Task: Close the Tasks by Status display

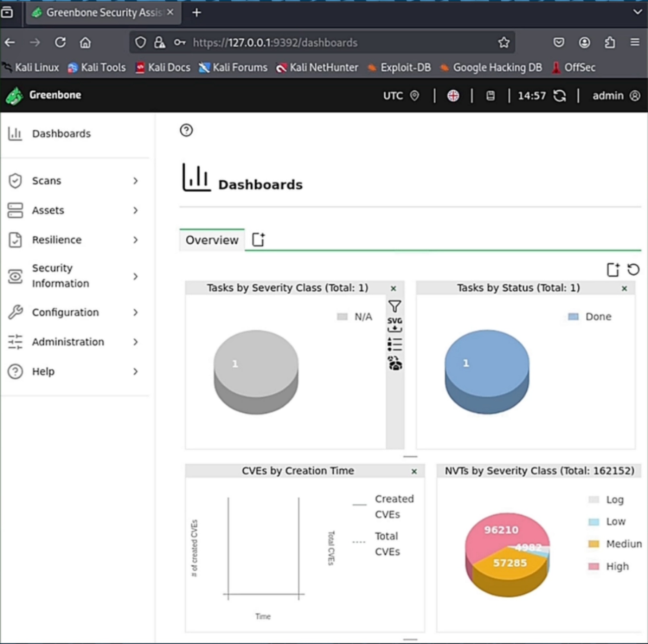Action: click(624, 288)
